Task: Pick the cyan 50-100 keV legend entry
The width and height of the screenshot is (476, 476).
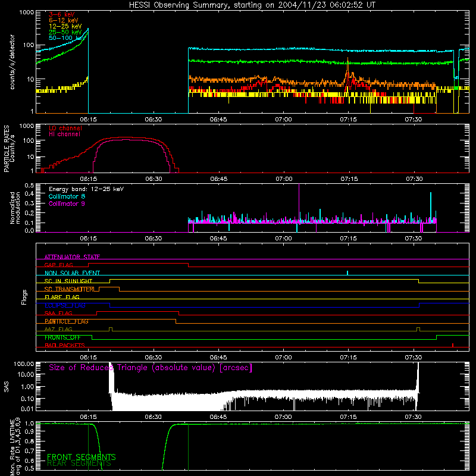Action: tap(66, 38)
